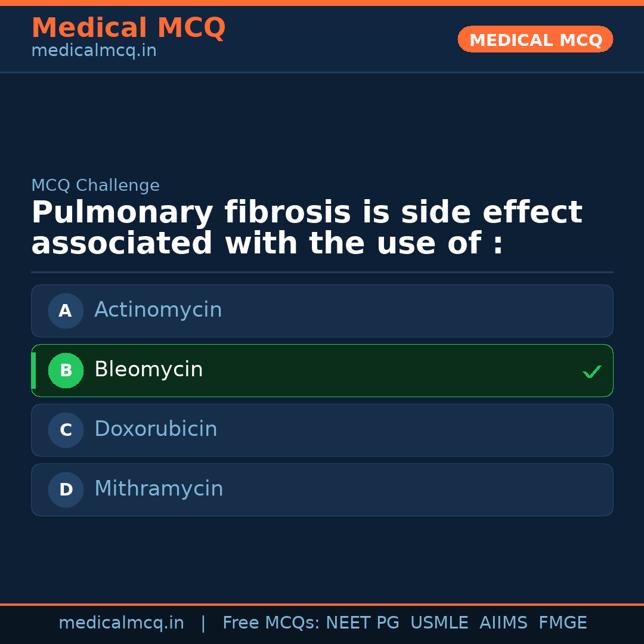Open the medicalmcq.in link under the header title
Screen dimensions: 644x644
tap(94, 51)
